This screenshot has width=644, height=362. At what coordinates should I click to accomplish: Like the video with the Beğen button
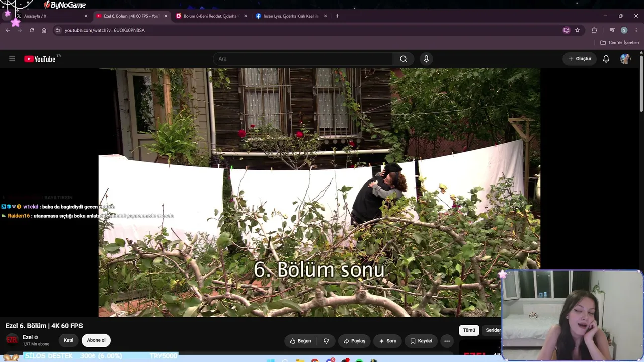click(x=301, y=341)
